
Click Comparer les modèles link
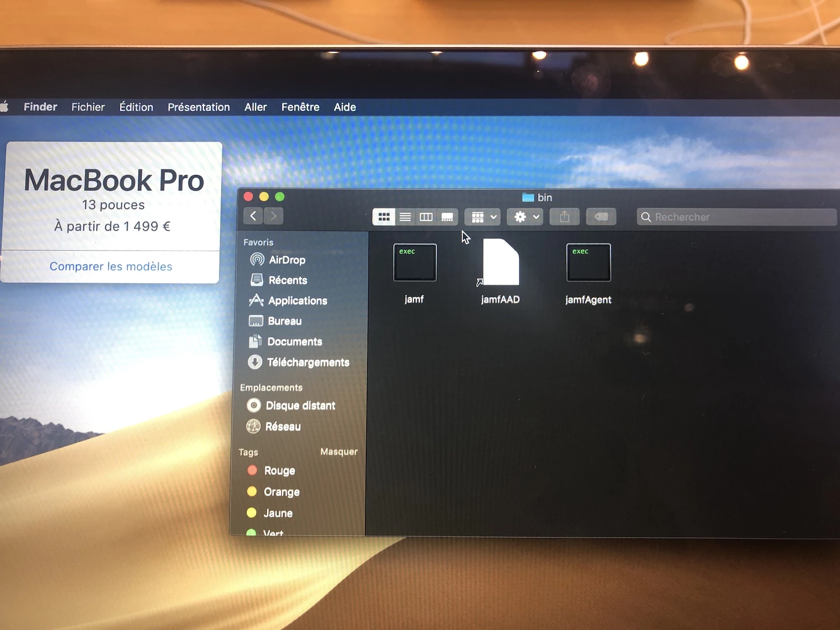111,266
